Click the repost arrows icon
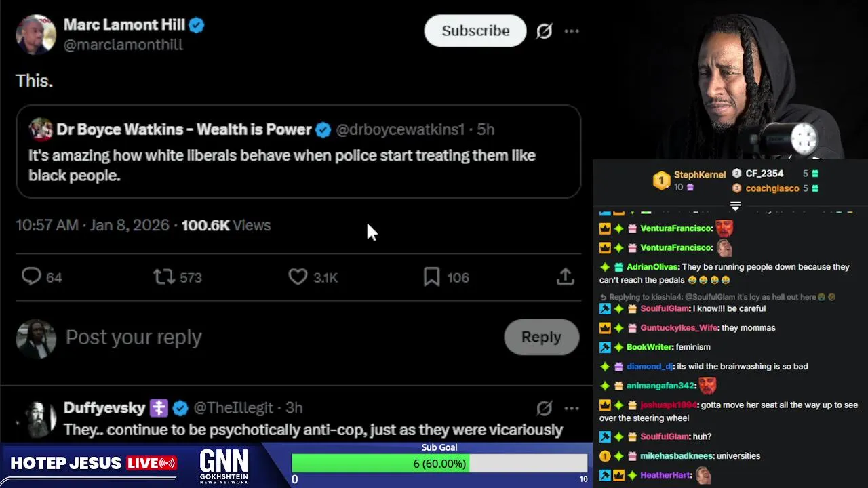This screenshot has height=488, width=868. (163, 277)
